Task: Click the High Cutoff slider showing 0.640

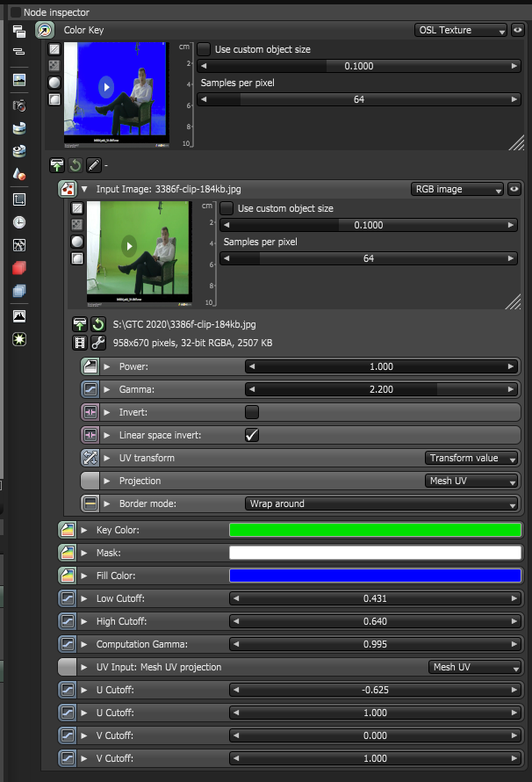Action: point(375,621)
